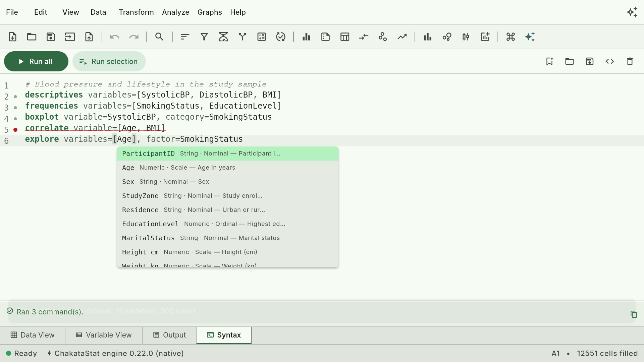Image resolution: width=644 pixels, height=362 pixels.
Task: Click the new file toolbar icon
Action: coord(12,37)
